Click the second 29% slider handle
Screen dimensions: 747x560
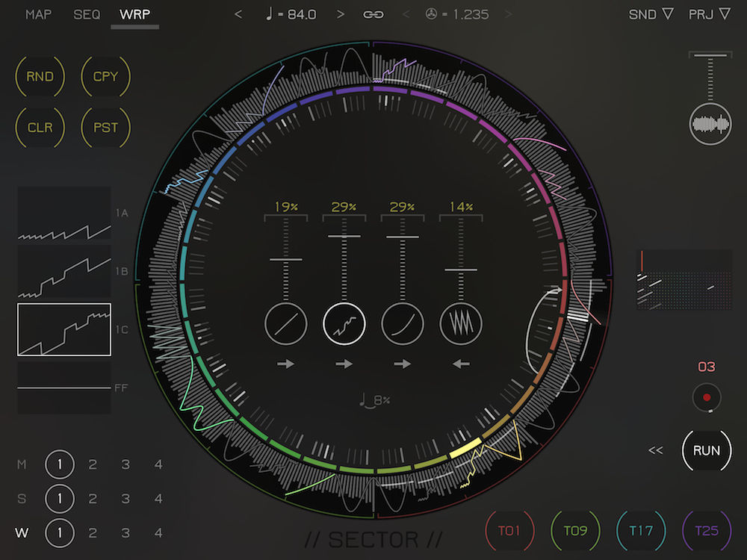(x=403, y=237)
